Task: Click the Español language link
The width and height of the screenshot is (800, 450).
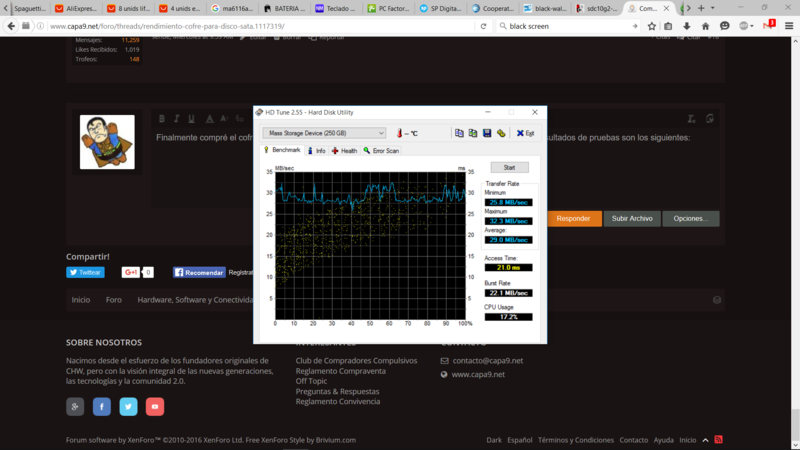Action: coord(519,440)
